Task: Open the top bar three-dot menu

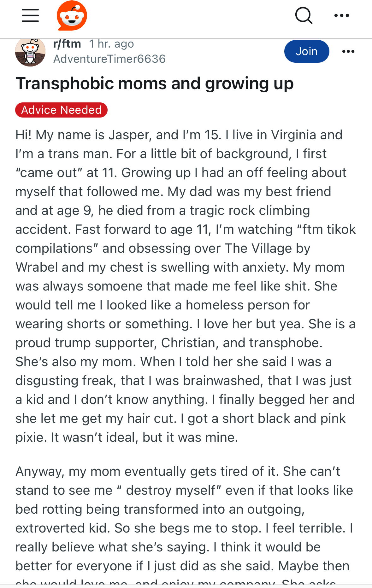Action: pyautogui.click(x=342, y=15)
